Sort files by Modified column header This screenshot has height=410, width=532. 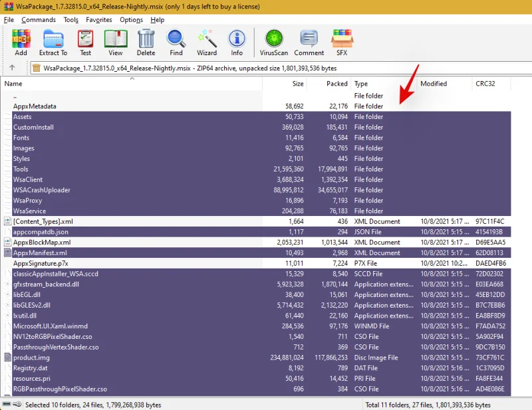coord(434,84)
